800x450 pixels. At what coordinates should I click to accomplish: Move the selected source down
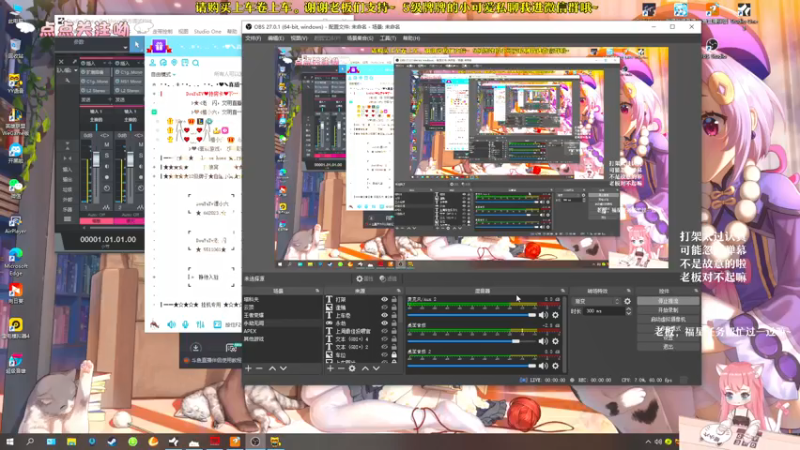tap(376, 368)
